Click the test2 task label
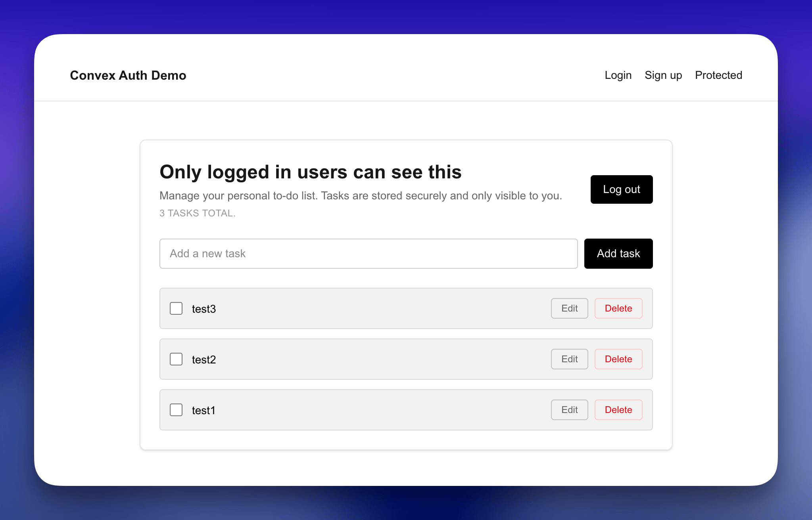This screenshot has height=520, width=812. pyautogui.click(x=204, y=360)
